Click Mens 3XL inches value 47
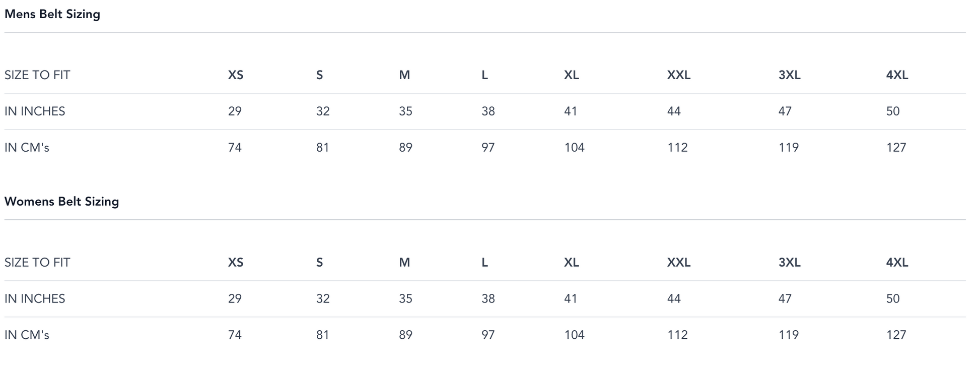 pyautogui.click(x=785, y=111)
